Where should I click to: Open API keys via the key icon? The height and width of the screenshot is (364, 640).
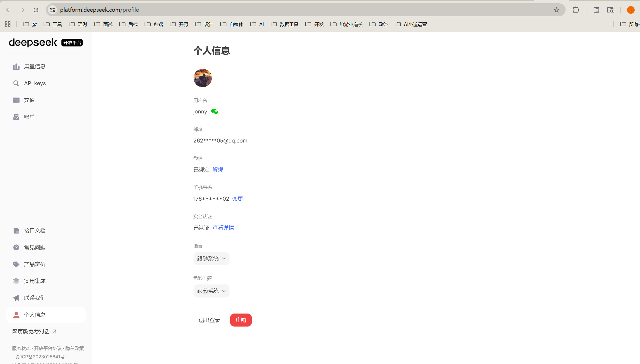point(16,83)
